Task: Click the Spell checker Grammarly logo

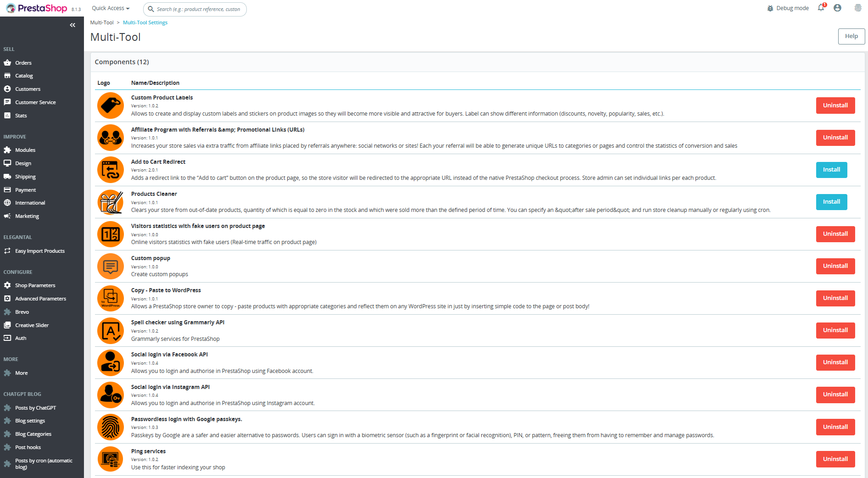Action: pyautogui.click(x=111, y=330)
